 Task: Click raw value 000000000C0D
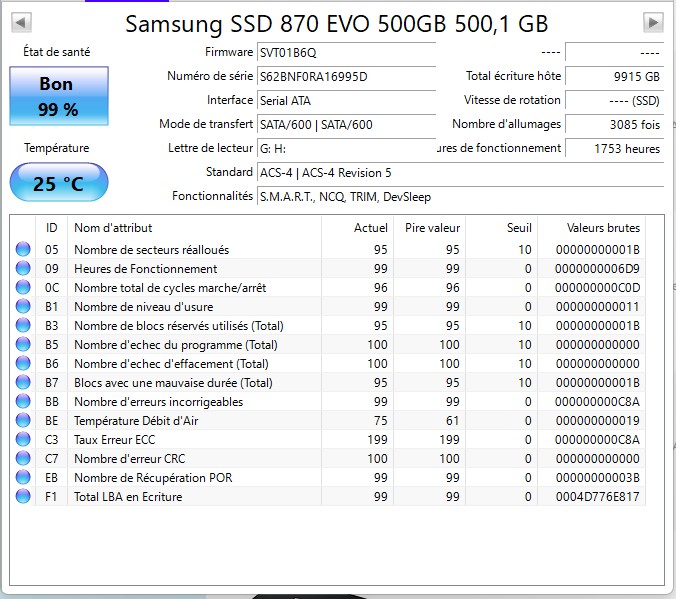(x=598, y=288)
